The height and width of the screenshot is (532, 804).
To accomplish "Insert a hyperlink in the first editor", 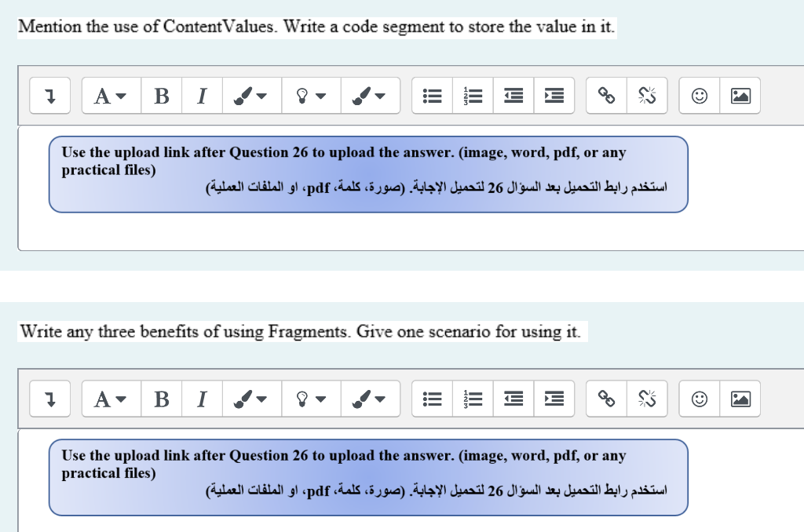I will pyautogui.click(x=605, y=95).
